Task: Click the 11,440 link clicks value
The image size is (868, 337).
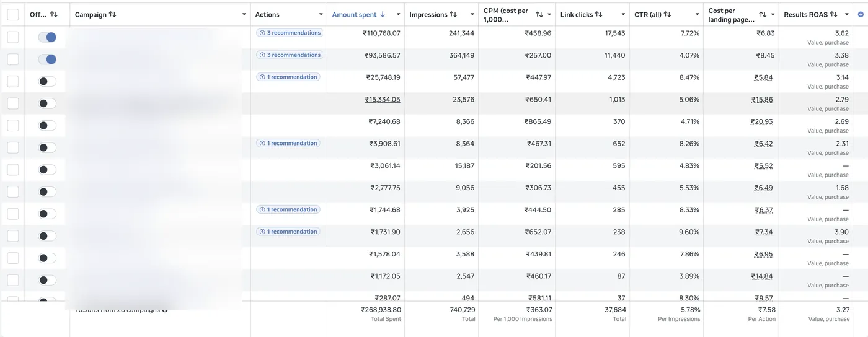Action: [615, 55]
